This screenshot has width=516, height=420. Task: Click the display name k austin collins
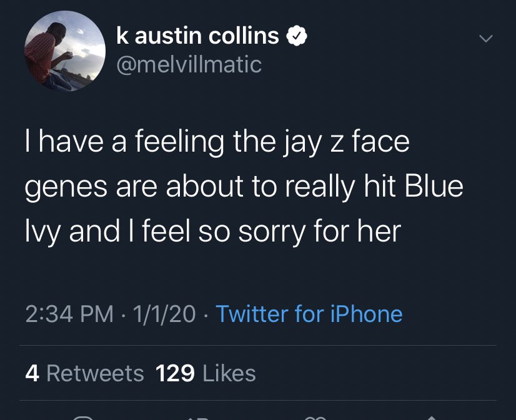(197, 37)
